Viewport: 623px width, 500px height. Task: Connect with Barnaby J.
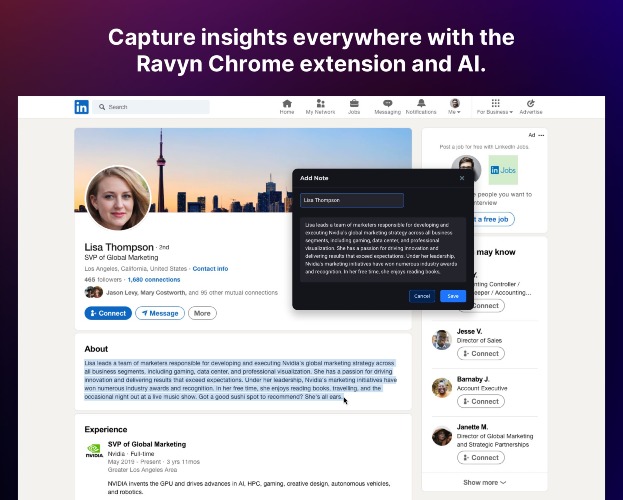[x=481, y=401]
